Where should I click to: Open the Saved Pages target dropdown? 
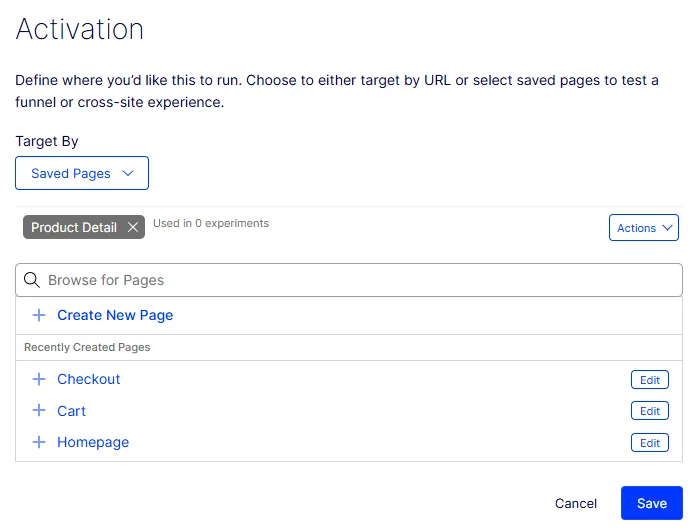coord(82,173)
